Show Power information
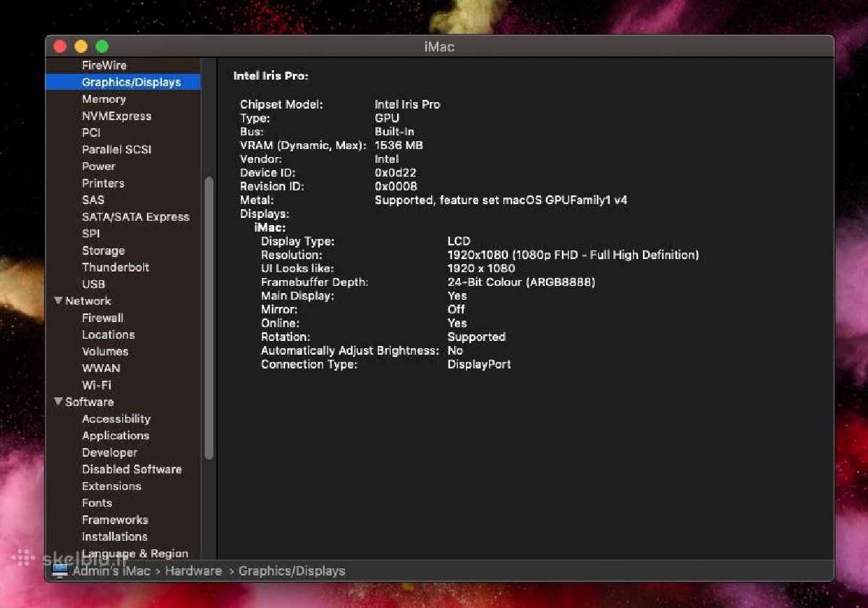This screenshot has width=868, height=608. click(98, 166)
